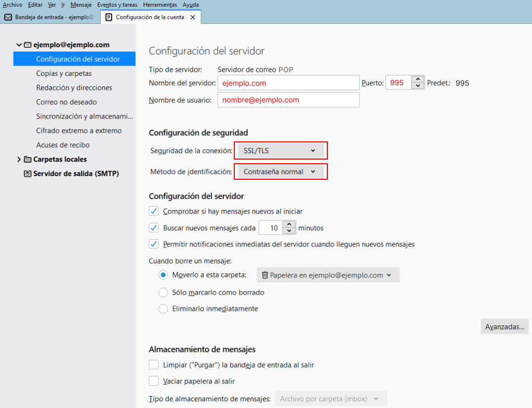Image resolution: width=532 pixels, height=408 pixels.
Task: Expand the Carpetas locales tree node
Action: click(x=20, y=160)
